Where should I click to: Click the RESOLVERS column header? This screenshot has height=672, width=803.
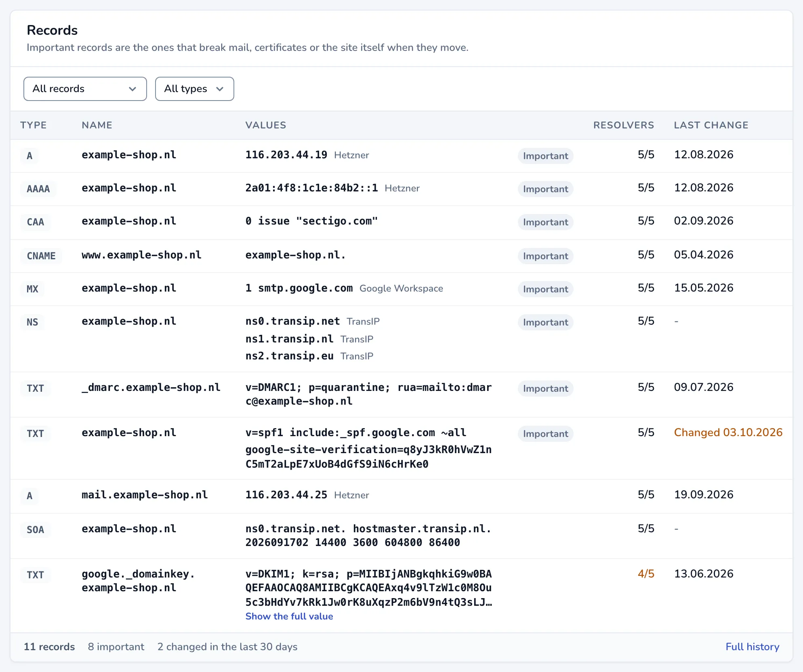(624, 125)
